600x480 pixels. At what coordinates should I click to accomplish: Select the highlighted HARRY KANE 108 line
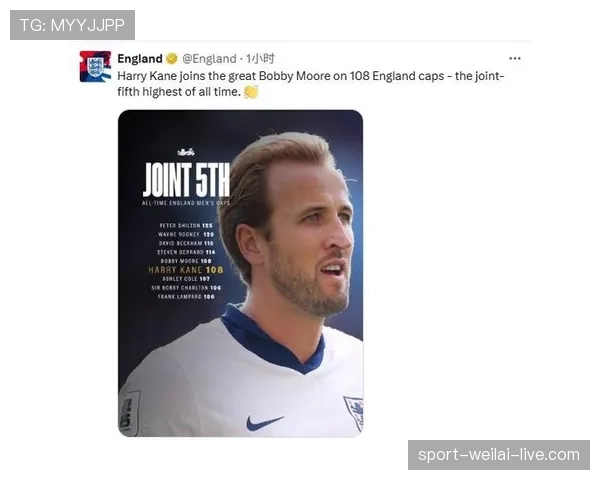coord(186,270)
